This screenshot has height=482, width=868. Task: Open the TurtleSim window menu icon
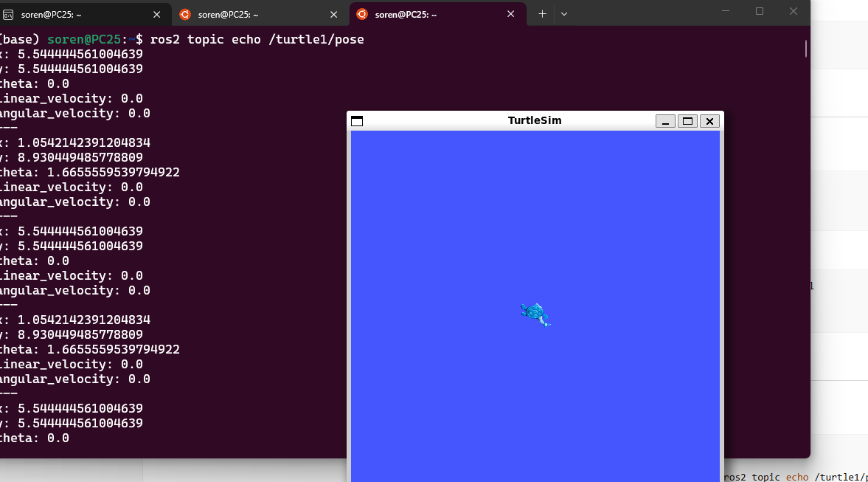(357, 121)
